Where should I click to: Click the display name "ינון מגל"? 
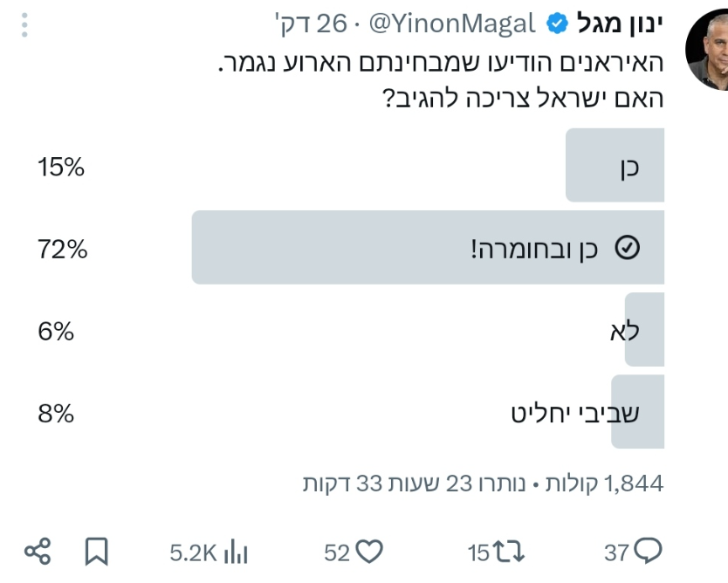tap(620, 24)
